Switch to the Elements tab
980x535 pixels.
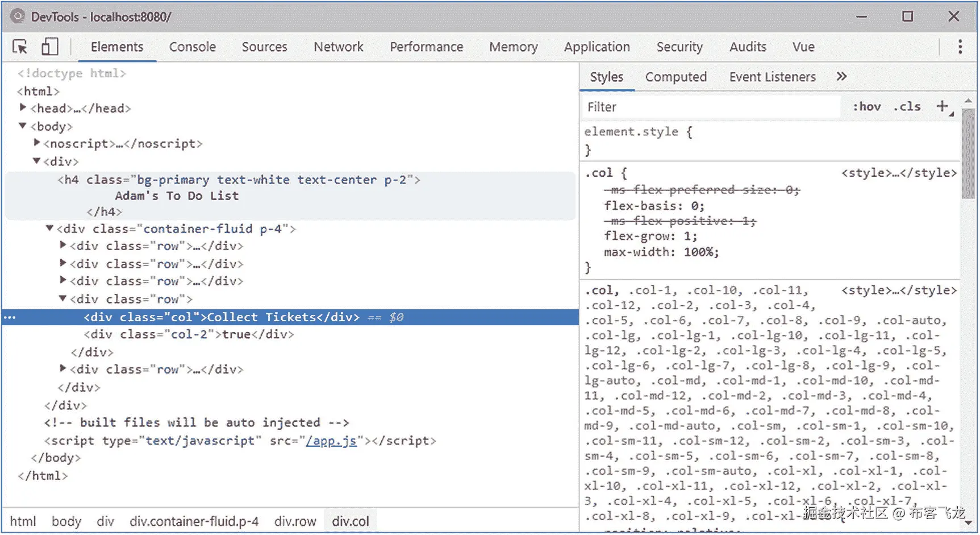117,47
